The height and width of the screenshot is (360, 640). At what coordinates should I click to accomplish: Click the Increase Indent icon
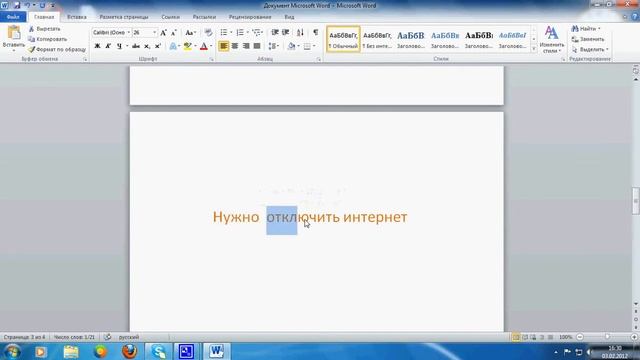coord(286,32)
